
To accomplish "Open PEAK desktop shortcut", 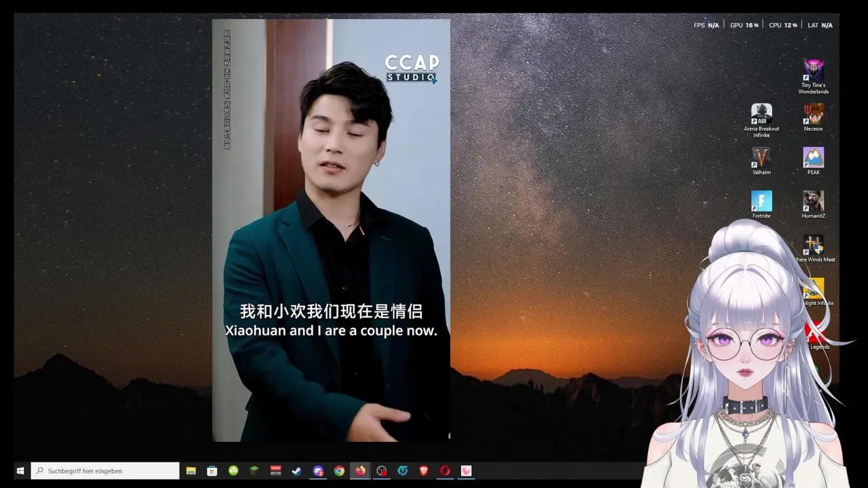I will (813, 161).
